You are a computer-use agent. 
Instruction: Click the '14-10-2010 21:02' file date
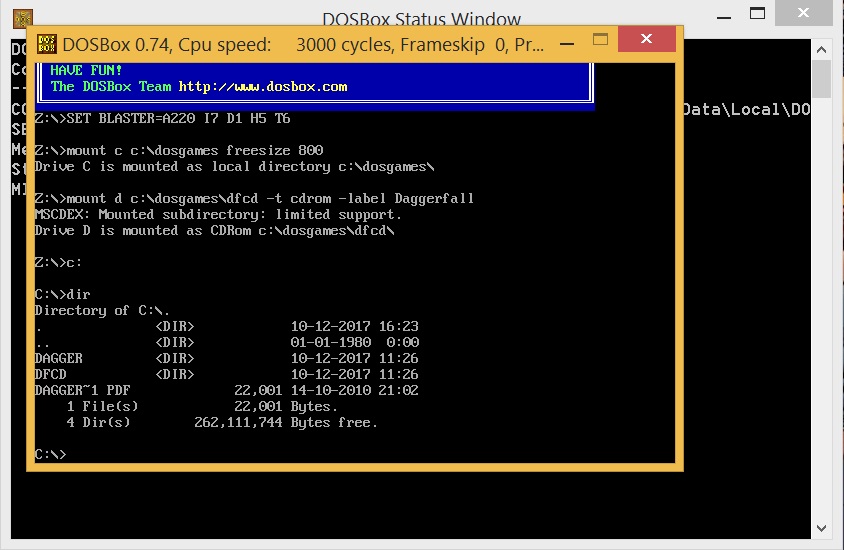[x=355, y=390]
